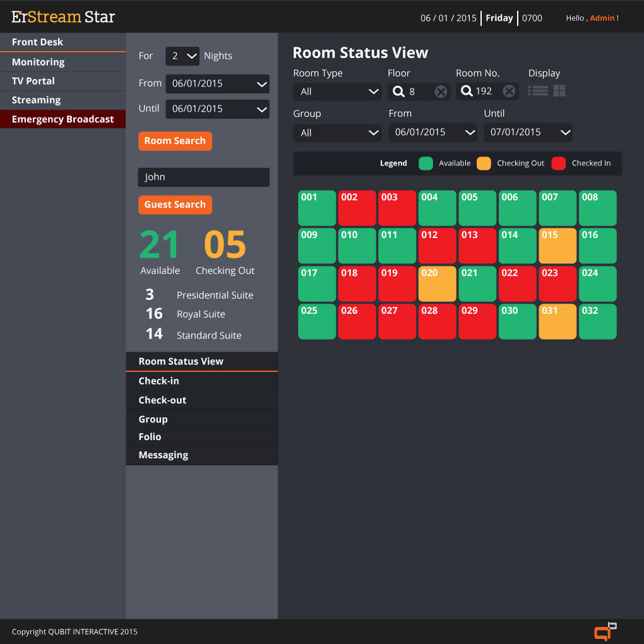Click the green Available legend swatch
This screenshot has height=644, width=644.
(426, 164)
